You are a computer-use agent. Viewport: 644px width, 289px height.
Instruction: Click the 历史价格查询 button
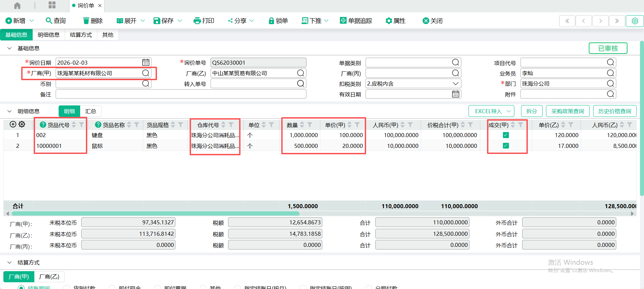click(614, 111)
